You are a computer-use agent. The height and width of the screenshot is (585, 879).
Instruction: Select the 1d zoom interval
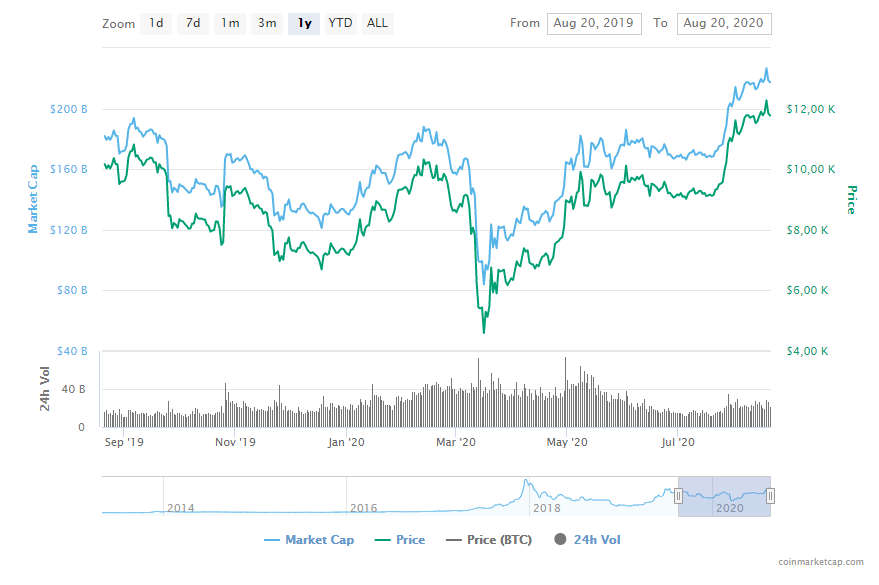coord(155,23)
